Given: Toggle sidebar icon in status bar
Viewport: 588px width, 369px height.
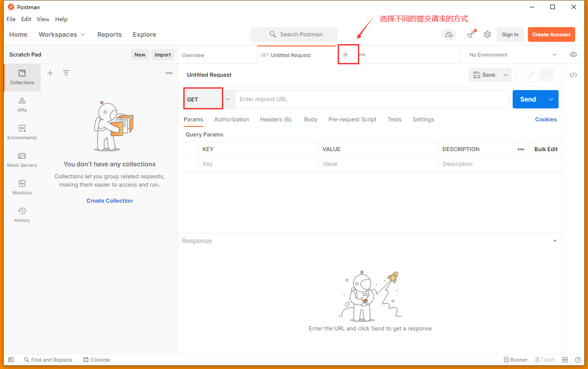Looking at the screenshot, I should [11, 360].
